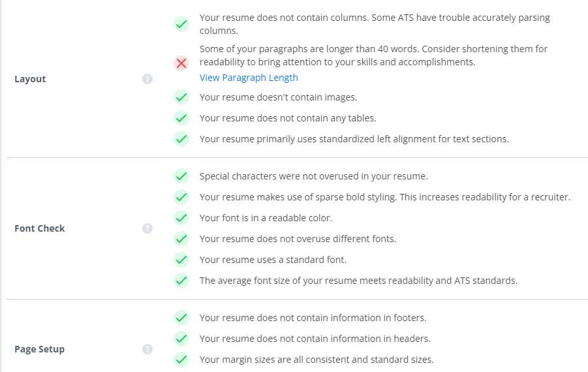Open the View Paragraph Length link
588x372 pixels.
pyautogui.click(x=249, y=78)
